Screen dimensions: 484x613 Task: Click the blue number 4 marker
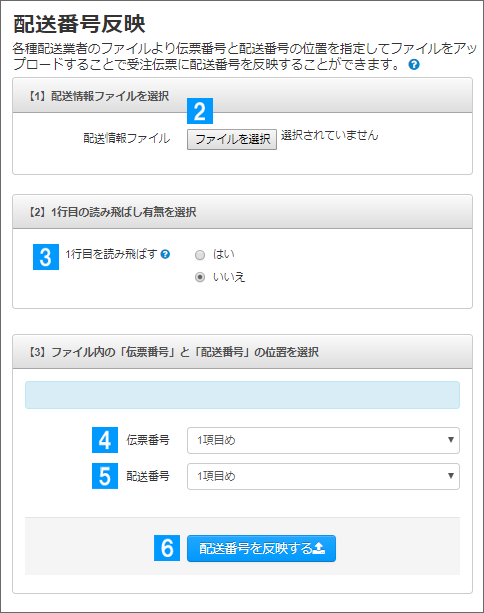[105, 440]
